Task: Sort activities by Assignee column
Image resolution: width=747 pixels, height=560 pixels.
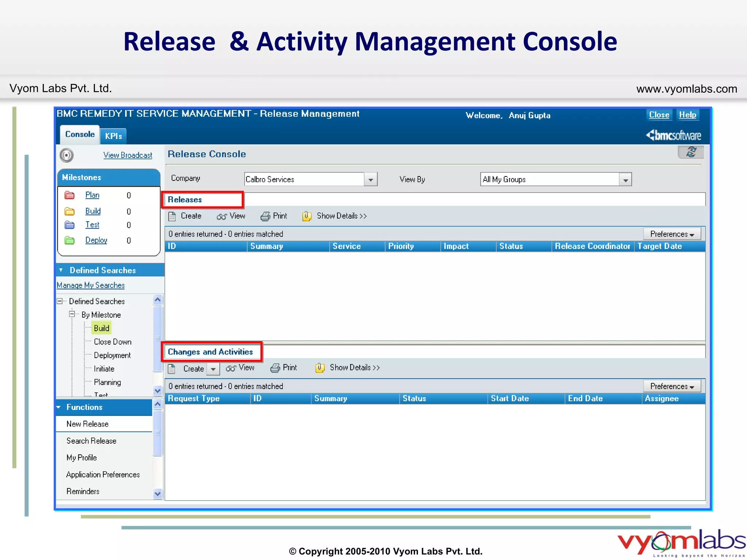Action: 673,398
